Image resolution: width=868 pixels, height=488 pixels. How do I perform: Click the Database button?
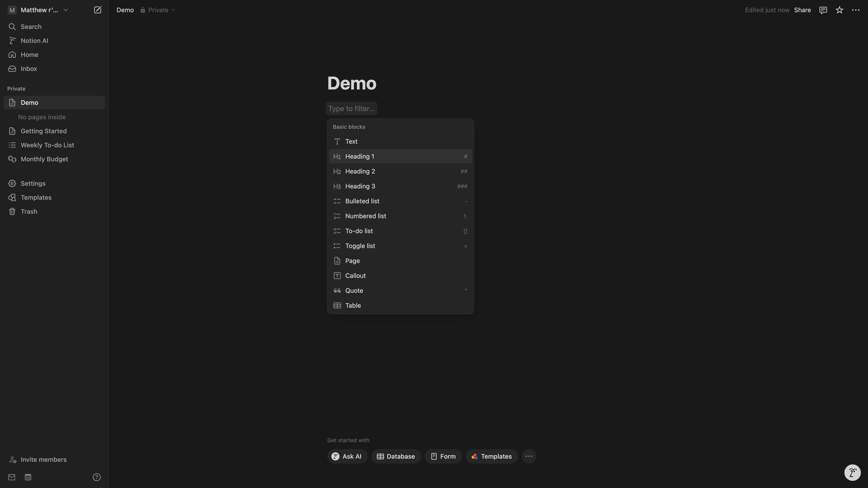(x=396, y=456)
